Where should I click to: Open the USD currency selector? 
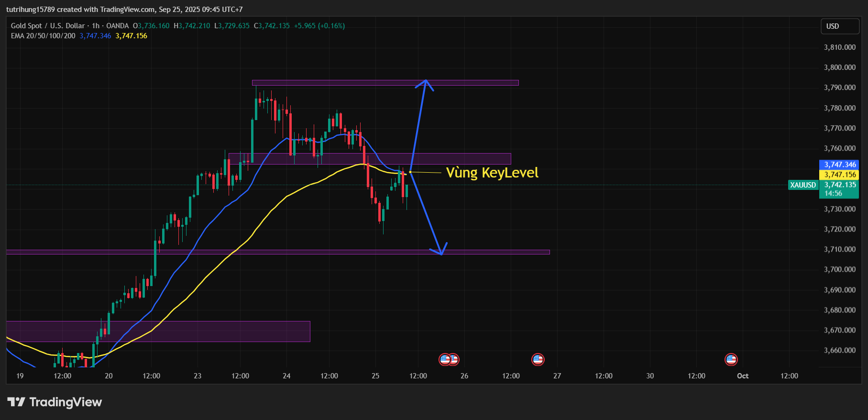coord(839,26)
